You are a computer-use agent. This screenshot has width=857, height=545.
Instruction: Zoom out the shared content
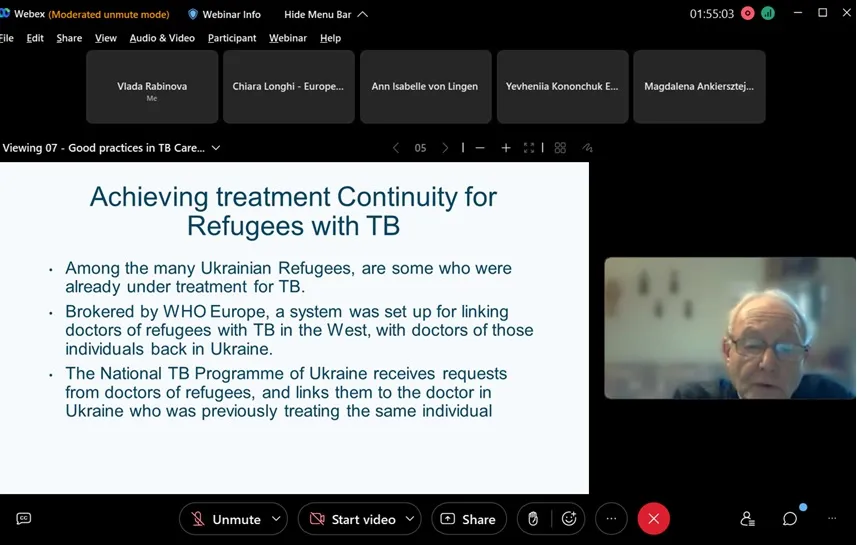click(480, 148)
